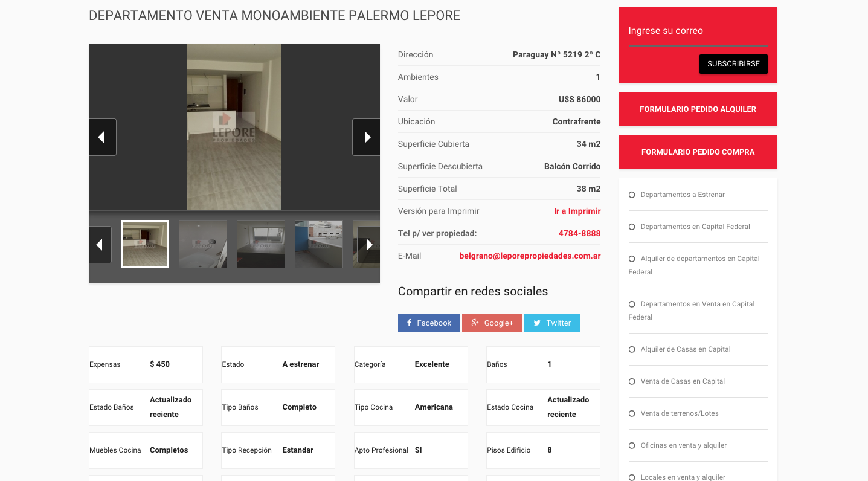Click the Ingrese su correo email field
Screen dimensions: 868x481
(698, 31)
